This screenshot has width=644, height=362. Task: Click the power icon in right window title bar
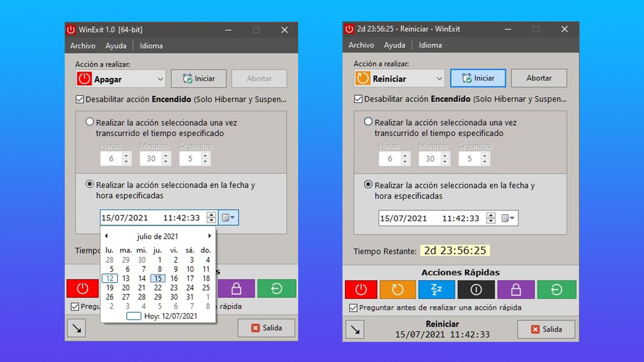point(349,29)
